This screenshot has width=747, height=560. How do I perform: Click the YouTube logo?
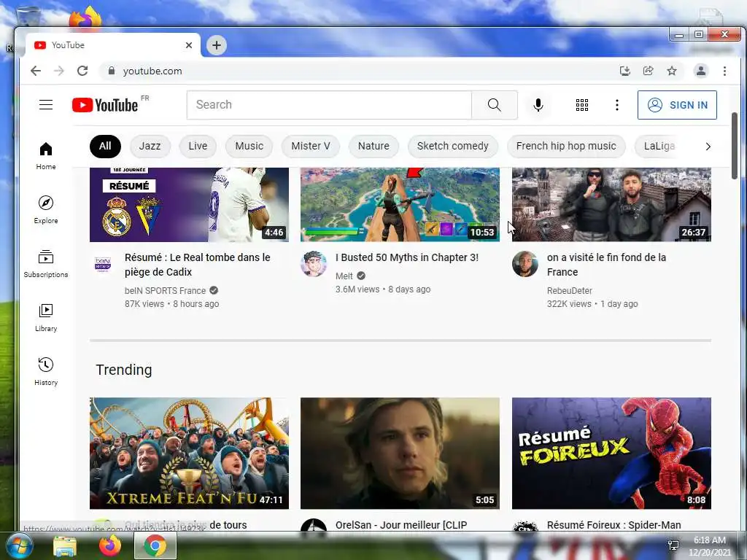coord(105,105)
